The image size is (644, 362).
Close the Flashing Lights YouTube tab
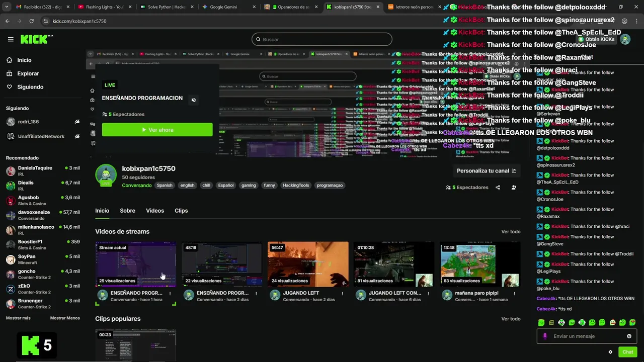(130, 7)
